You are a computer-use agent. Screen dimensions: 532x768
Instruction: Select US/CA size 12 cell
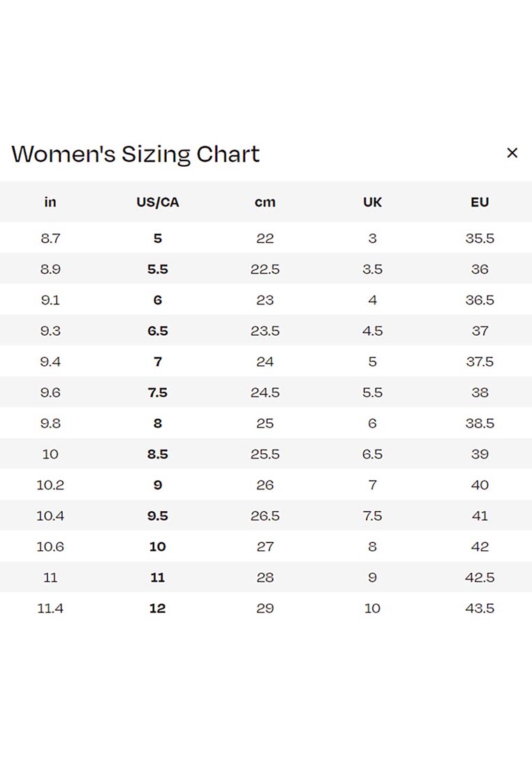tap(158, 608)
